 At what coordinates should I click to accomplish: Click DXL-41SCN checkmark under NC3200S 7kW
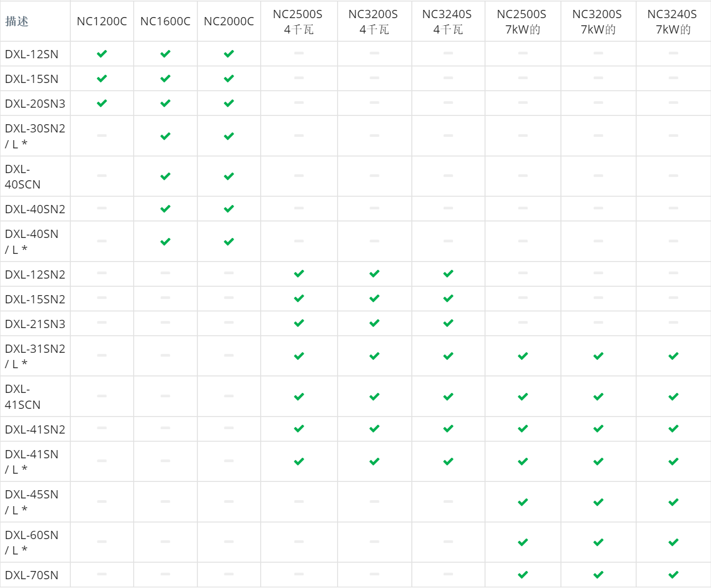click(598, 397)
